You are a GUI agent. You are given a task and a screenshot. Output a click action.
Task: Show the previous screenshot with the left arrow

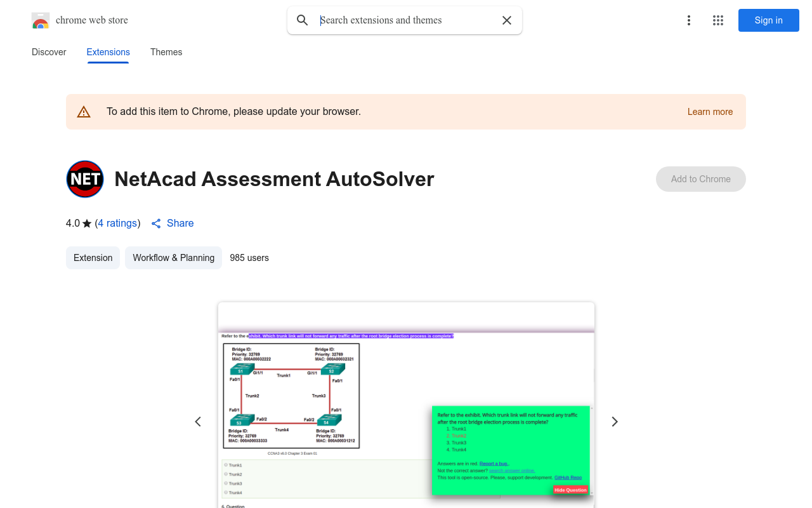click(x=198, y=422)
